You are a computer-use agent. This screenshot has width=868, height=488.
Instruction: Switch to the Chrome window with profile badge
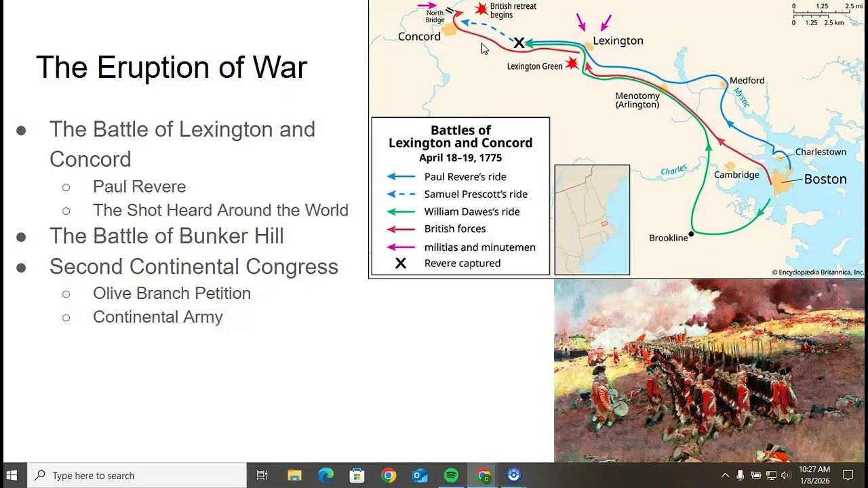[x=483, y=475]
